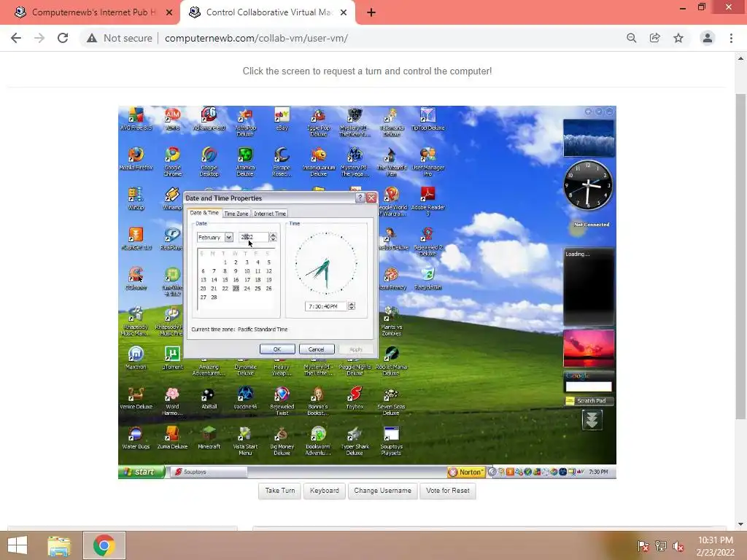The image size is (747, 560).
Task: Click the Take Turn button
Action: tap(280, 491)
